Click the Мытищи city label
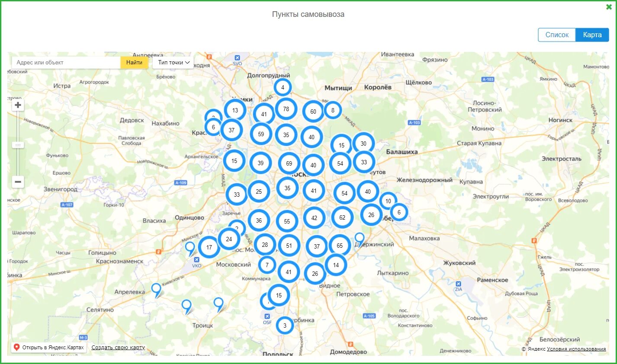Screen dimensions: 617x364 pos(338,88)
